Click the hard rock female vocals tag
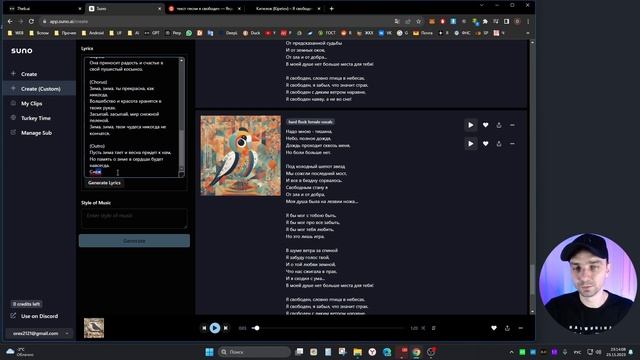Screen dimensions: 640x360 [x=311, y=122]
